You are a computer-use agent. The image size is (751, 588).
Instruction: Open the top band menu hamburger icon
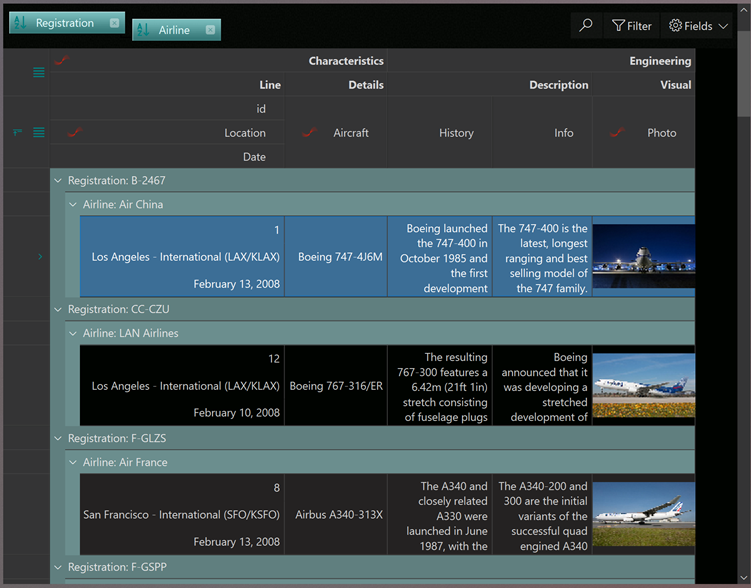(x=39, y=72)
